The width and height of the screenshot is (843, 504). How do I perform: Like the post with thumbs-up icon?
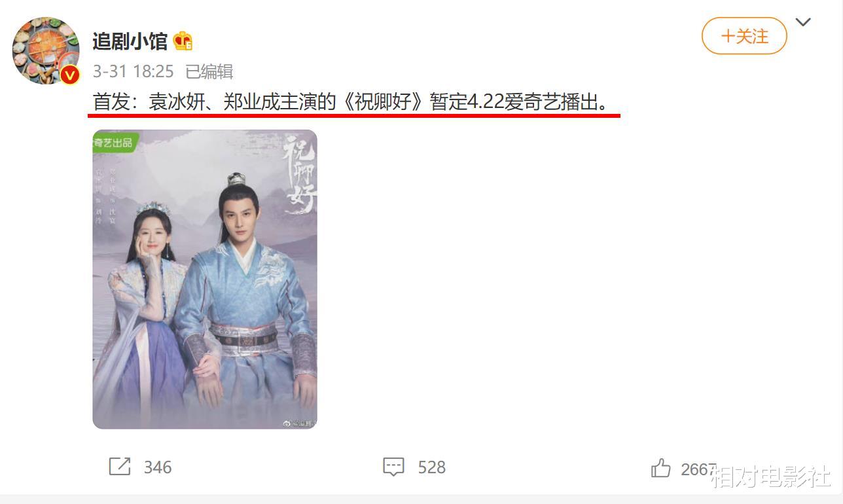pos(661,468)
